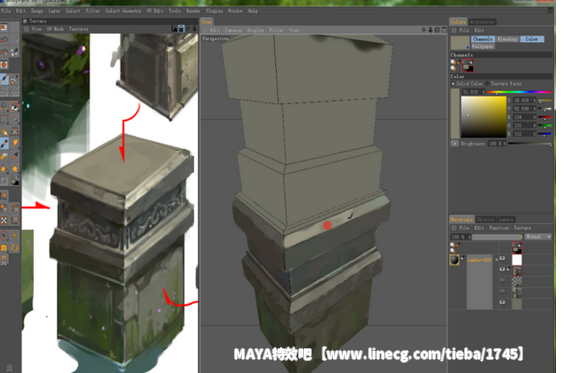Select the Solid Color radio option
565x373 pixels.
point(453,84)
